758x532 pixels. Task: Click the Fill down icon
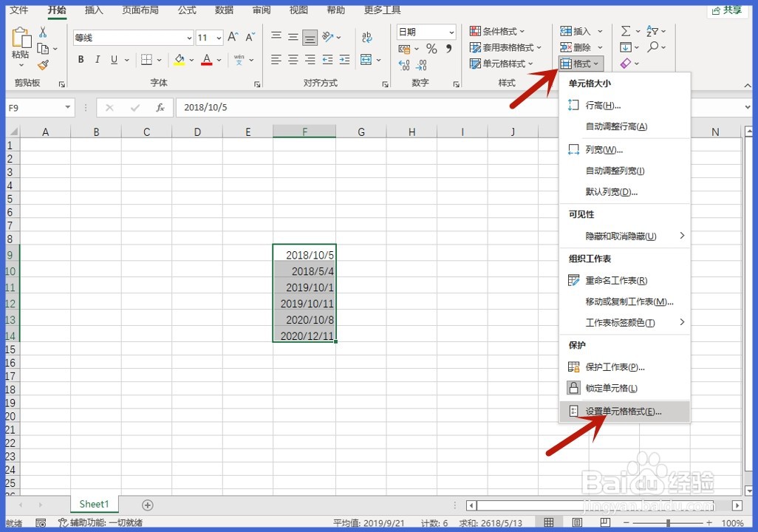pos(626,47)
